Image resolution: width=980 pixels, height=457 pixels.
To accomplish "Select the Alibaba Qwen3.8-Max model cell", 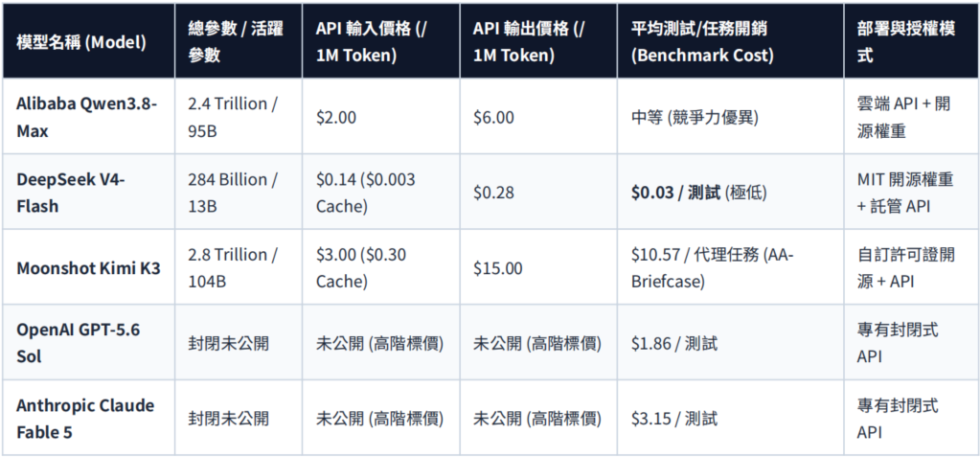I will point(89,116).
